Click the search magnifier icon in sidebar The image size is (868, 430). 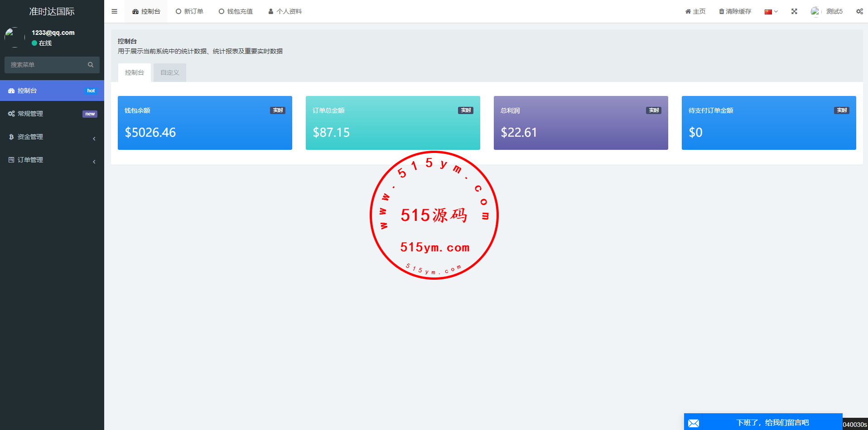(91, 65)
